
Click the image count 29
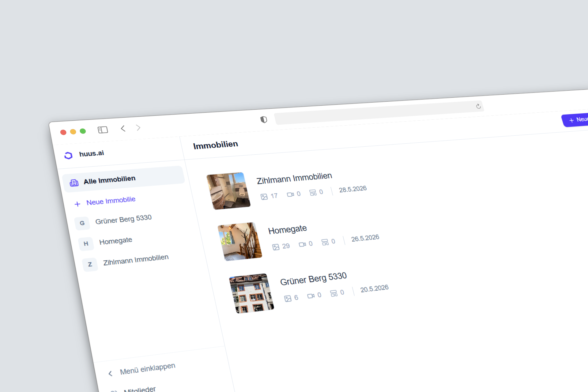(286, 246)
